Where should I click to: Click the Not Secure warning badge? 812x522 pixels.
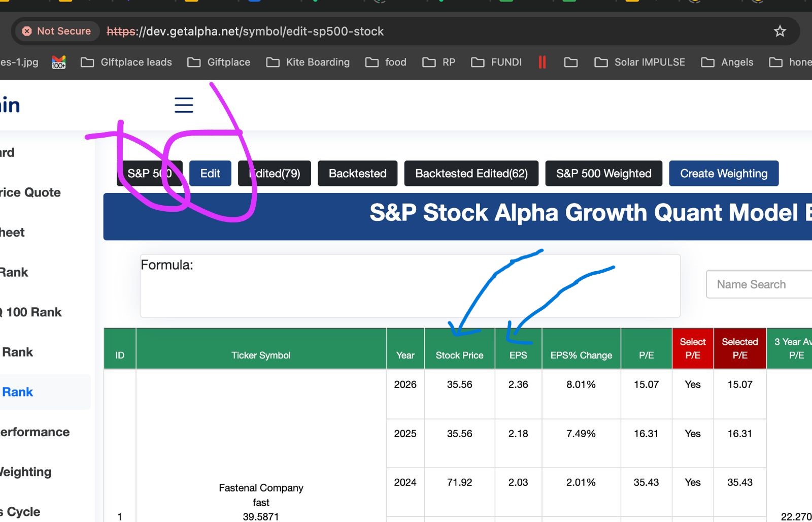56,31
